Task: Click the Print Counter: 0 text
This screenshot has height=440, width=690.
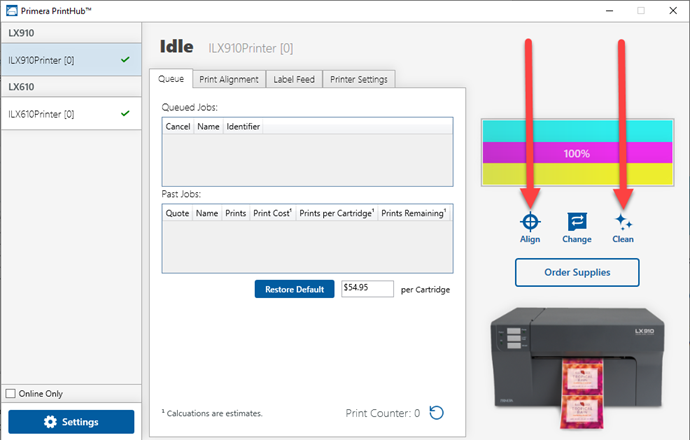Action: click(382, 413)
